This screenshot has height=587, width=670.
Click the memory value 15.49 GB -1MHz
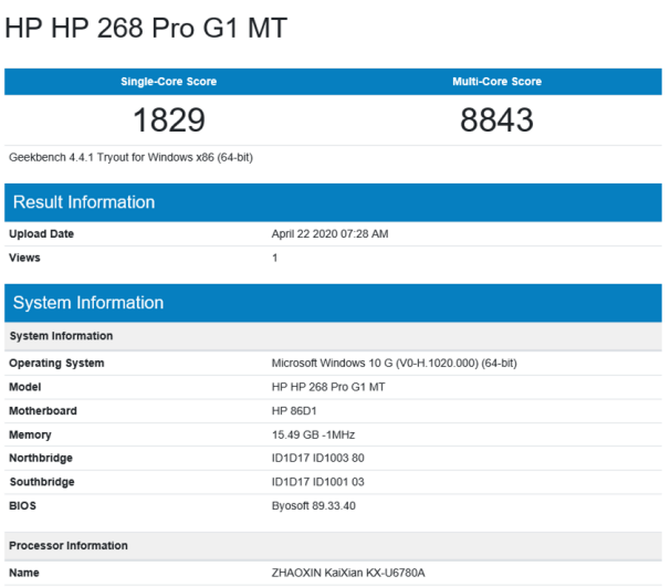(x=314, y=435)
